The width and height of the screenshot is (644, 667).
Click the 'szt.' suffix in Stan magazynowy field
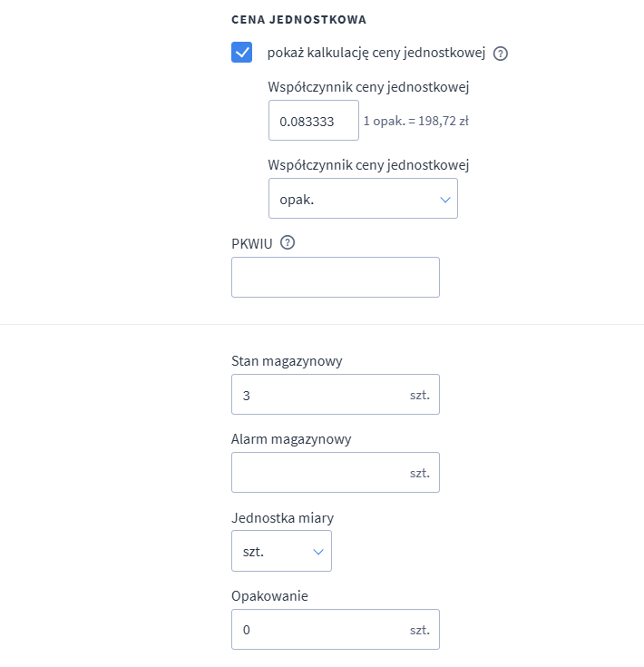[x=419, y=395]
